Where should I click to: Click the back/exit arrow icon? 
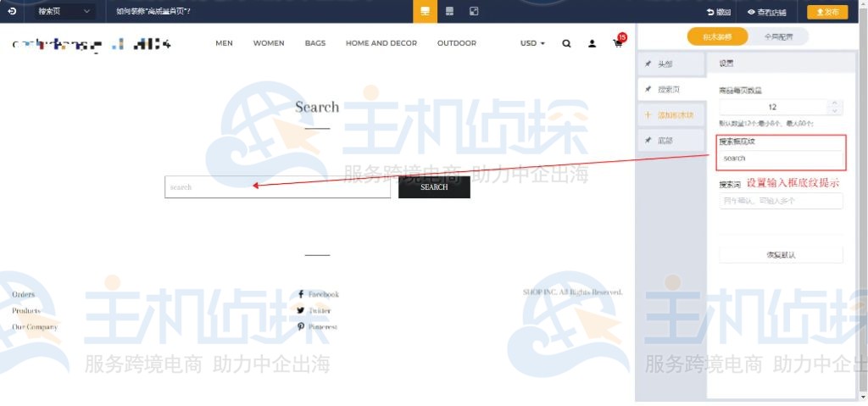(x=12, y=11)
